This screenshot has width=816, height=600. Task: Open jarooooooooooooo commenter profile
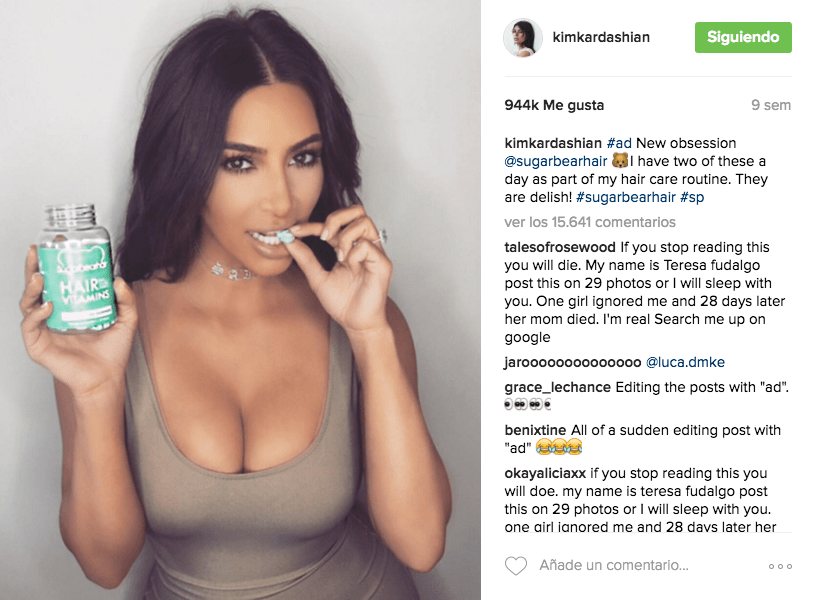[572, 362]
